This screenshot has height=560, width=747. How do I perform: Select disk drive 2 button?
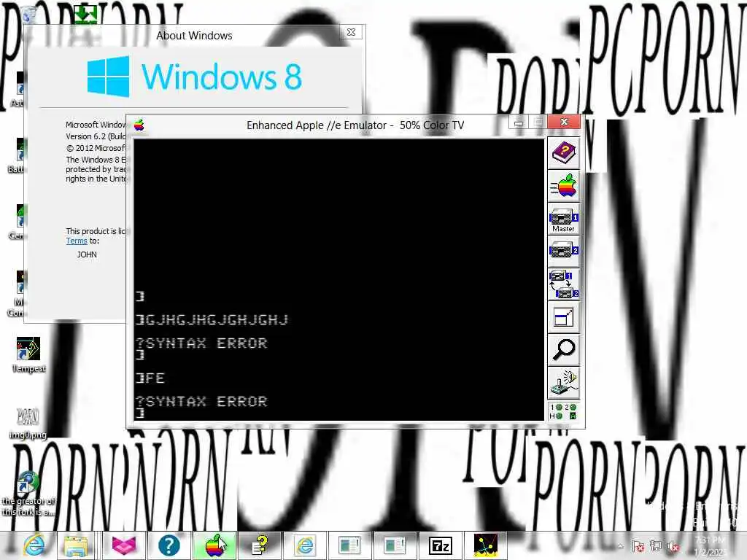(x=564, y=251)
